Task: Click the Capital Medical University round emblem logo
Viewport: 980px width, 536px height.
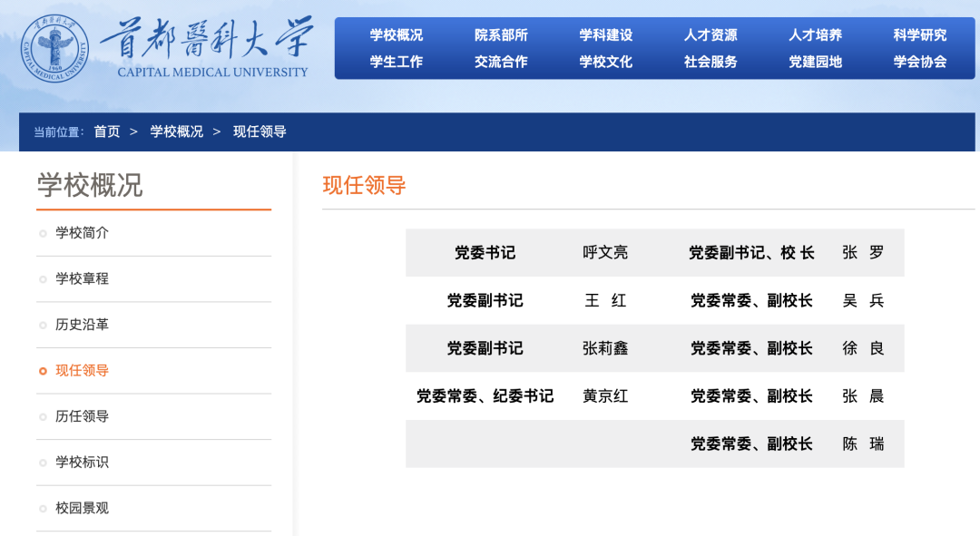Action: tap(54, 48)
